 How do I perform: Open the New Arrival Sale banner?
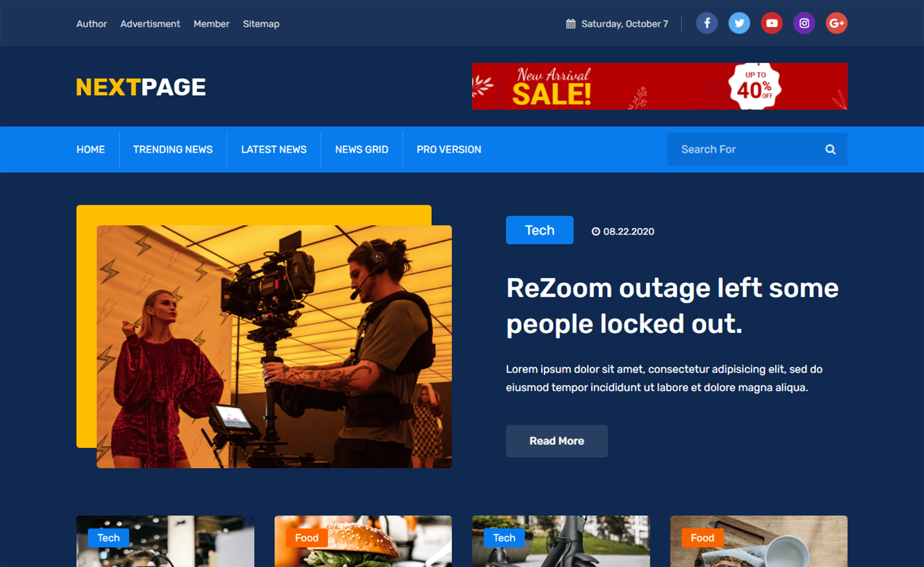click(659, 86)
